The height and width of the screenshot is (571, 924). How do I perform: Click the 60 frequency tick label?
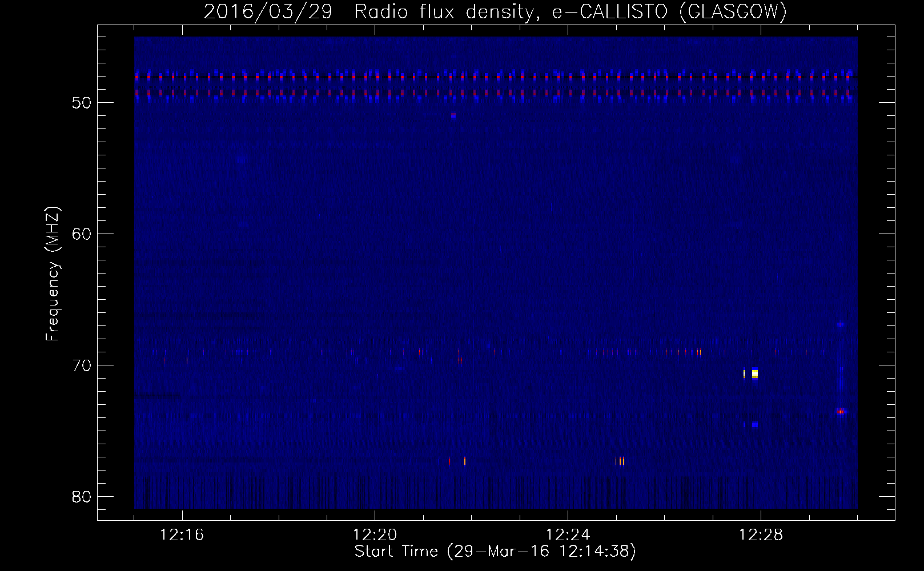pos(82,234)
